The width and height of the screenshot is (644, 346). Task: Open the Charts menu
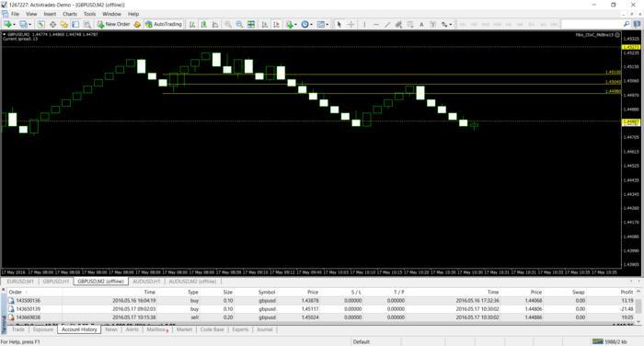point(69,14)
